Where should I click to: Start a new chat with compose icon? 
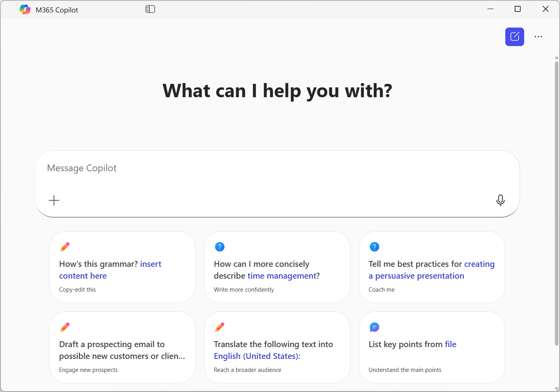pos(514,37)
